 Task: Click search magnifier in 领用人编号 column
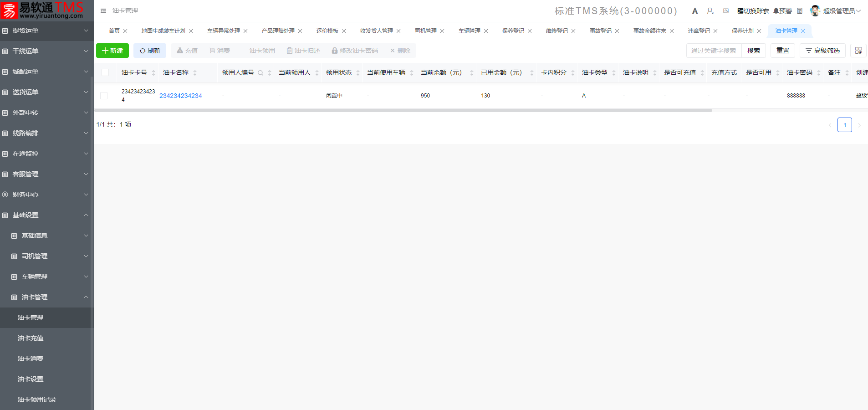click(x=260, y=73)
